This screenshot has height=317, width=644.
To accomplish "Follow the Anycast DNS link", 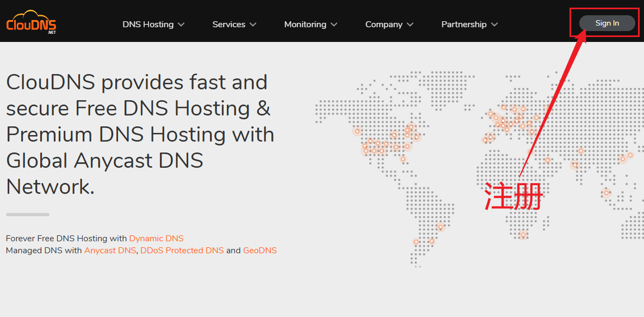I will click(x=110, y=251).
